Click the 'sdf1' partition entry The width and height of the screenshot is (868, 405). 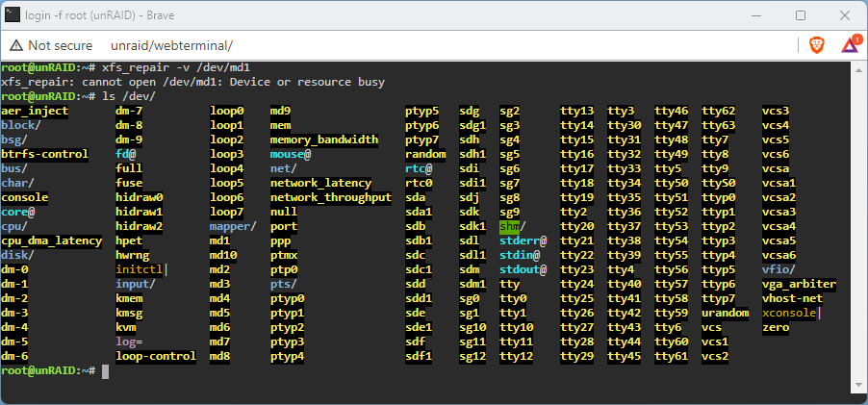coord(419,356)
